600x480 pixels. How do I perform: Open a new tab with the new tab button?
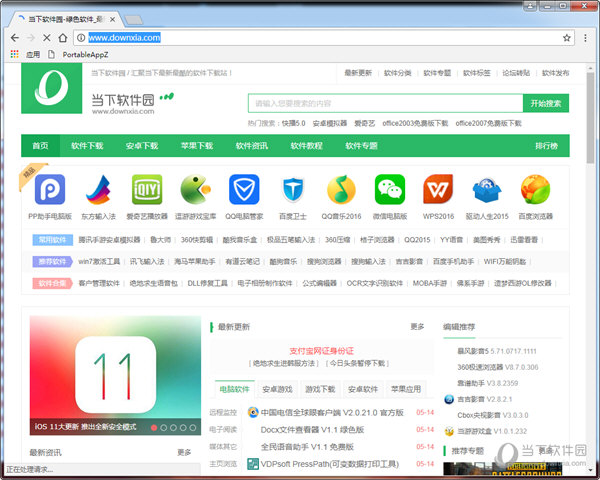pos(134,20)
